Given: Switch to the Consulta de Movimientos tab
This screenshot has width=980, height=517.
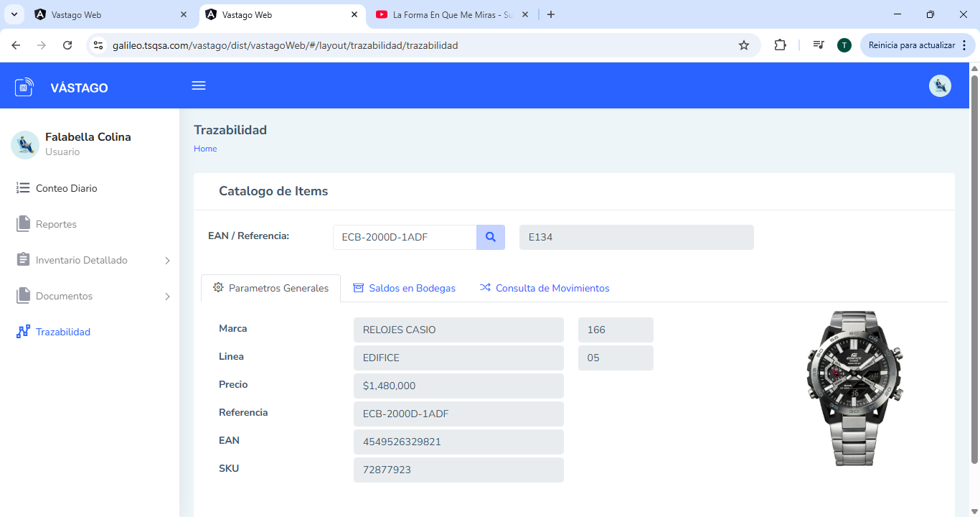Looking at the screenshot, I should tap(544, 288).
